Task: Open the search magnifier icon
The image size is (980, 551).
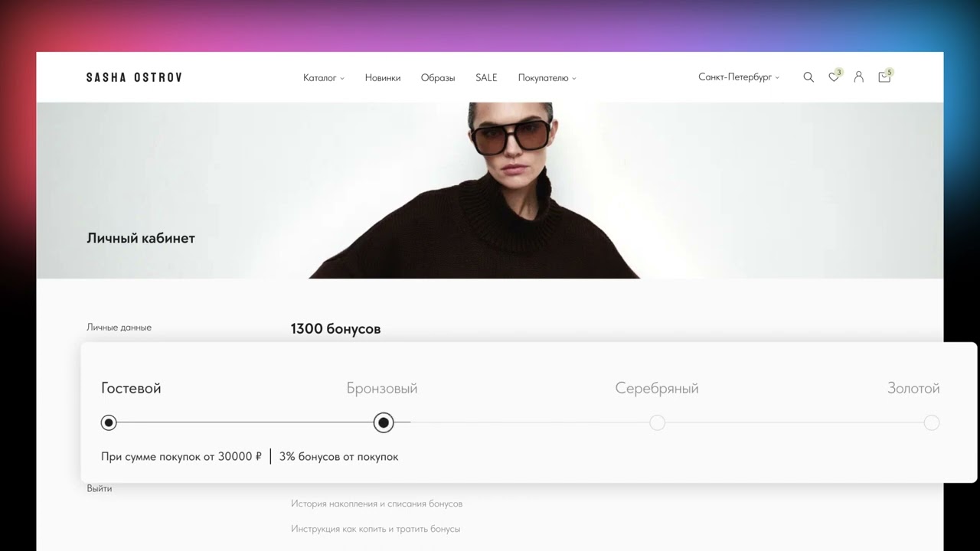Action: coord(808,77)
